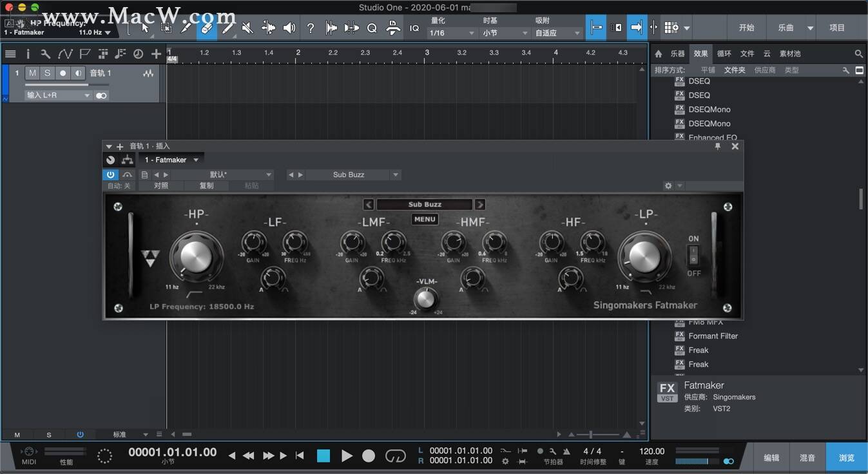Bypass the Fatmaker plugin power button
Viewport: 868px width, 474px height.
[x=110, y=175]
